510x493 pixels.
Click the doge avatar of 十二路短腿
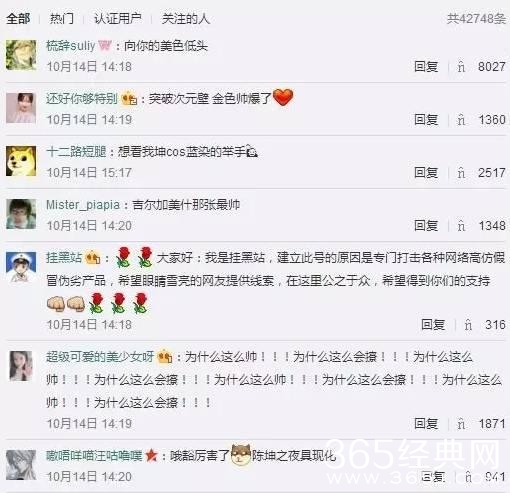coord(21,161)
